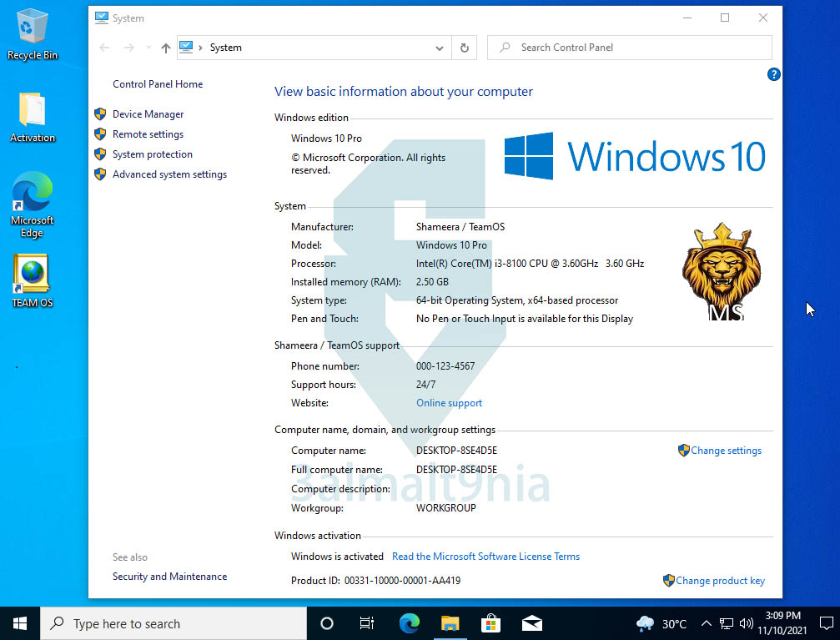Image resolution: width=840 pixels, height=640 pixels.
Task: Click the taskbar search box
Action: (174, 623)
